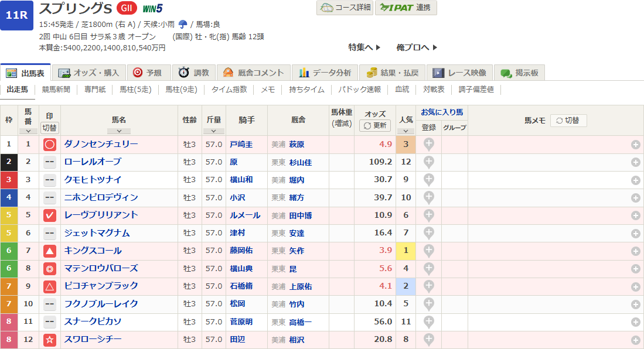This screenshot has height=349, width=644.
Task: Toggle the 馬メモ 切替 button
Action: [x=568, y=121]
